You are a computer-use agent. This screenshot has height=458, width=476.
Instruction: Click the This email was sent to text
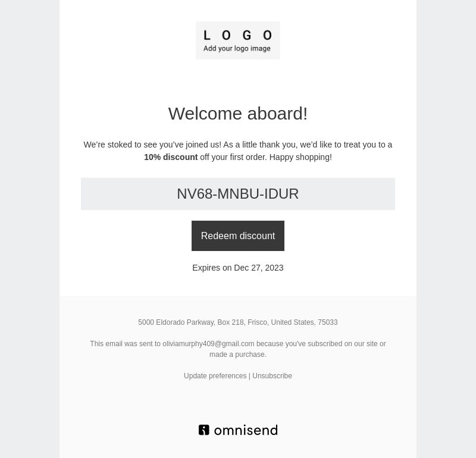point(125,344)
